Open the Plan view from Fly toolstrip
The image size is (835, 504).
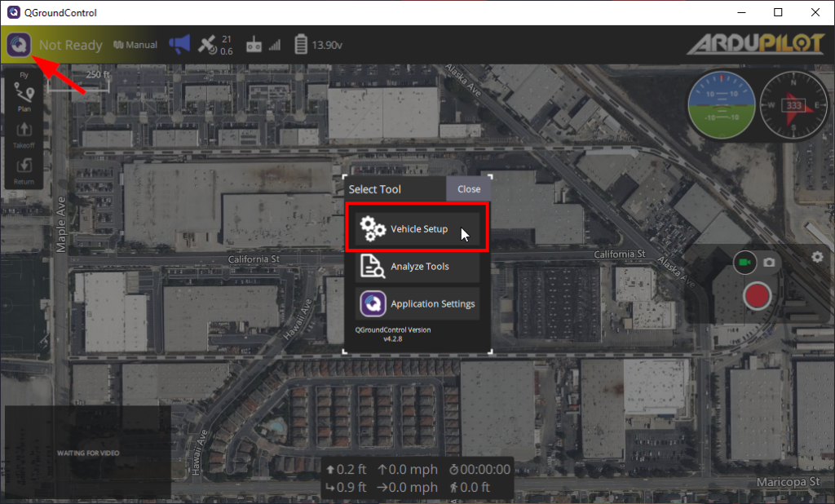24,96
